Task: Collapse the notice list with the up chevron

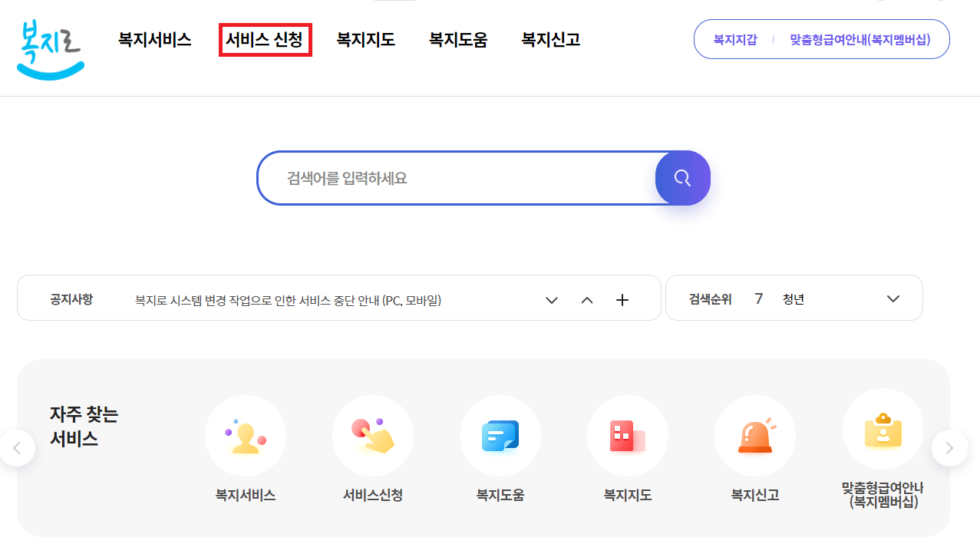Action: click(586, 300)
